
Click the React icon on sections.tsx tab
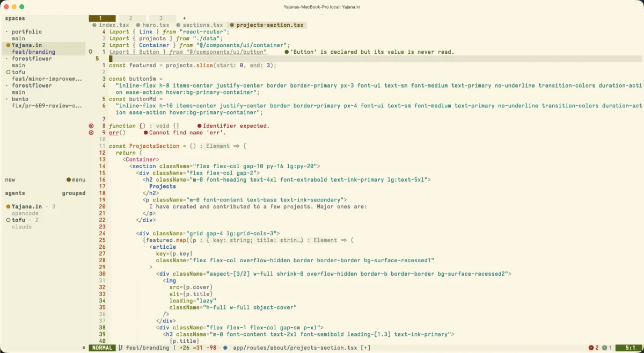(x=179, y=25)
